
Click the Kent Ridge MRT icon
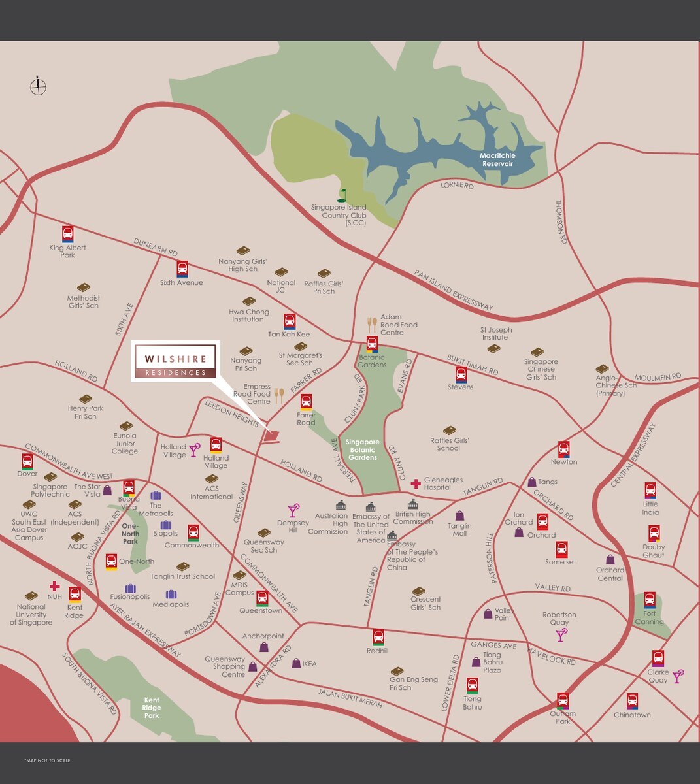point(75,595)
